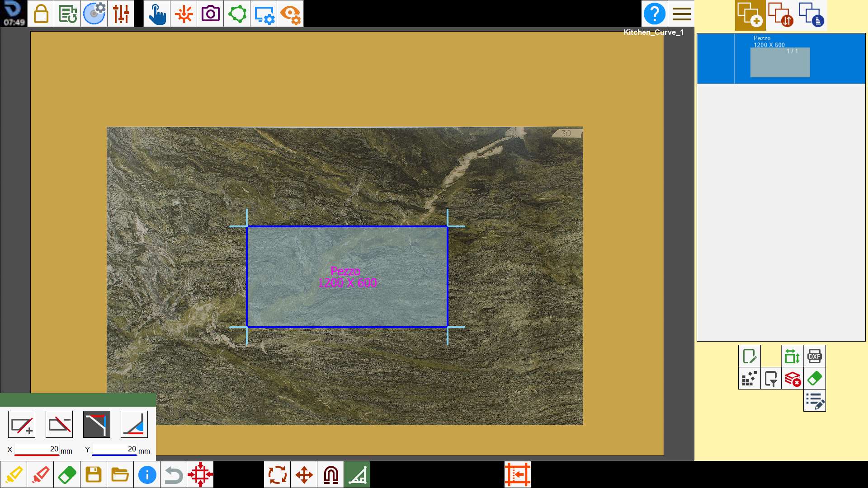Select the Pezzo 1200 X 600 list thumbnail
Viewport: 868px width, 488px height.
(780, 62)
